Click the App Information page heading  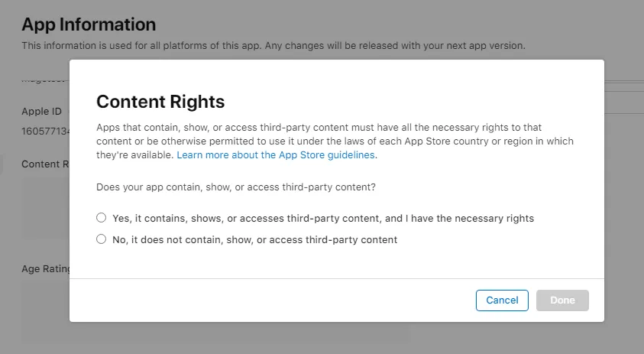pyautogui.click(x=89, y=24)
